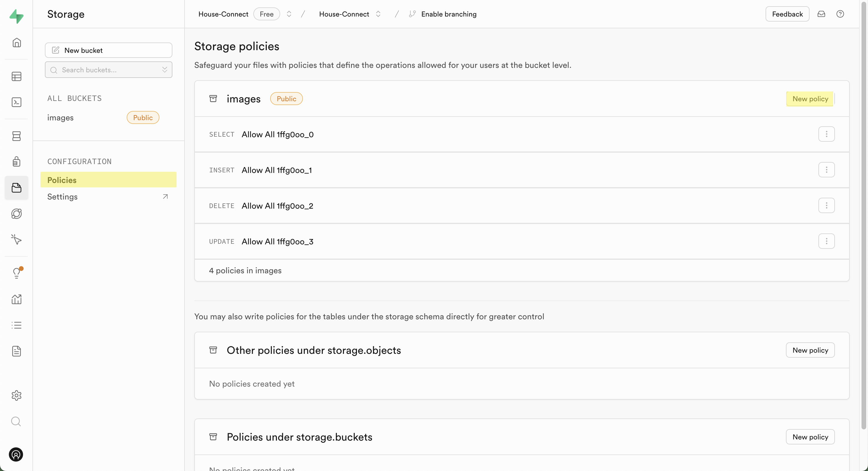This screenshot has width=868, height=471.
Task: Open the Realtime cursor icon in sidebar
Action: pyautogui.click(x=17, y=240)
